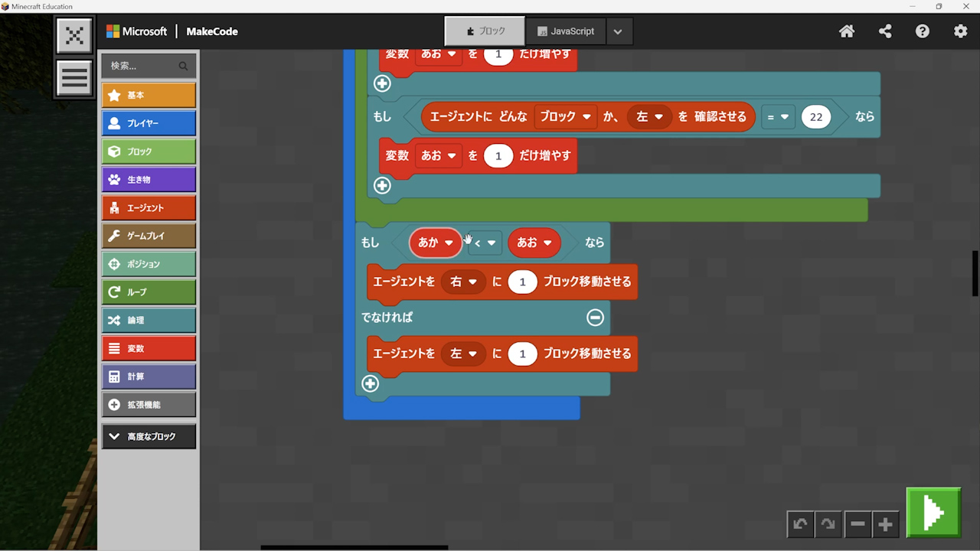
Task: Open the help question mark icon
Action: coord(923,31)
